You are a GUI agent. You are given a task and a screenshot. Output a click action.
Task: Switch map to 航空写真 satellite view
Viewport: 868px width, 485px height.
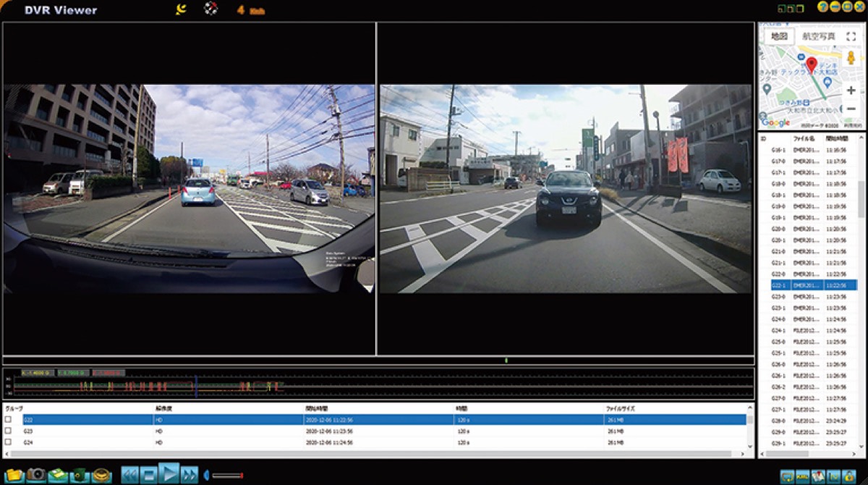tap(819, 36)
